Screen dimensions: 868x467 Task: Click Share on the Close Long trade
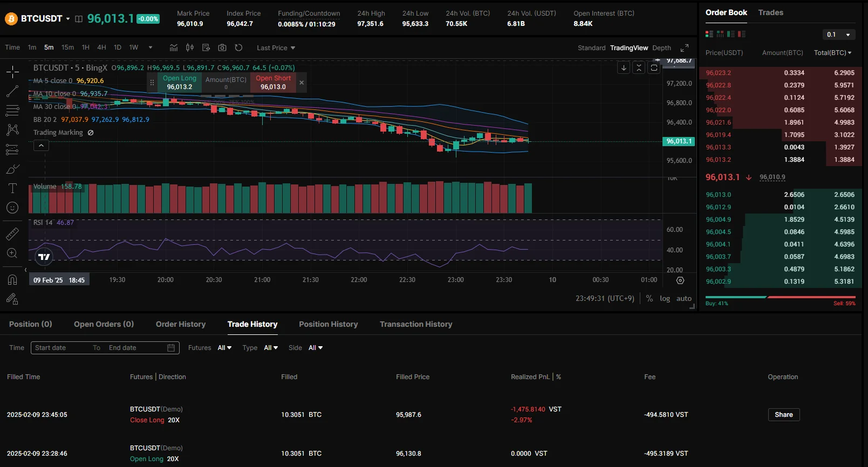tap(784, 415)
